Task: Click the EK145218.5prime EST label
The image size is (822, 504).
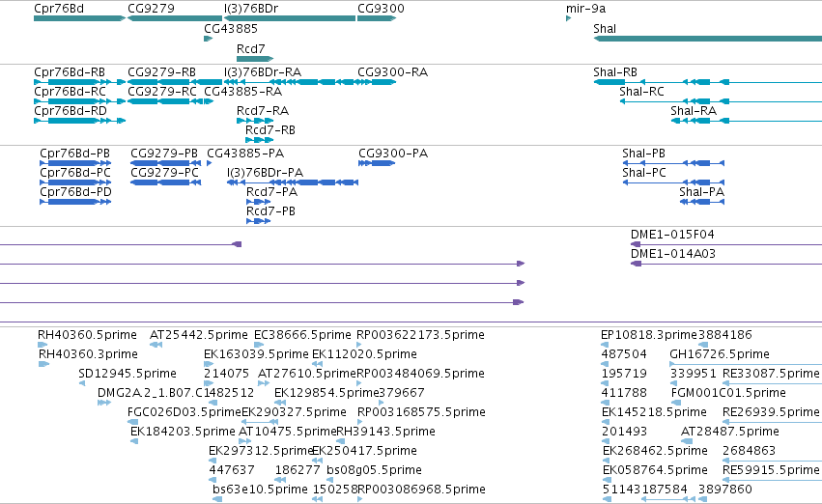Action: click(654, 411)
